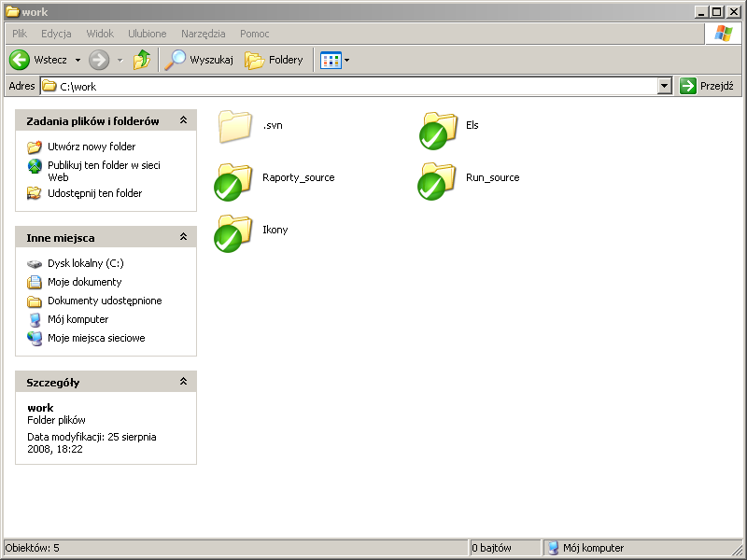Click the Mój komputer status bar icon
The height and width of the screenshot is (560, 747).
(553, 548)
